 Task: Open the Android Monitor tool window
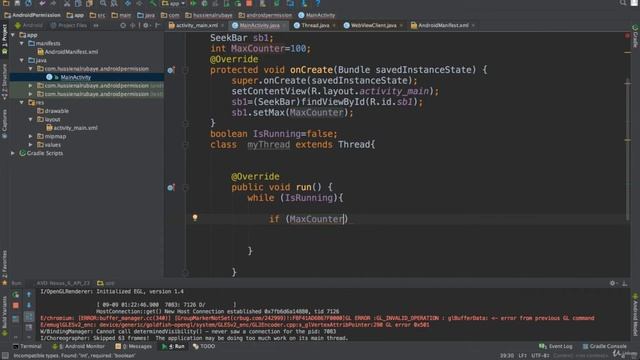pos(78,347)
